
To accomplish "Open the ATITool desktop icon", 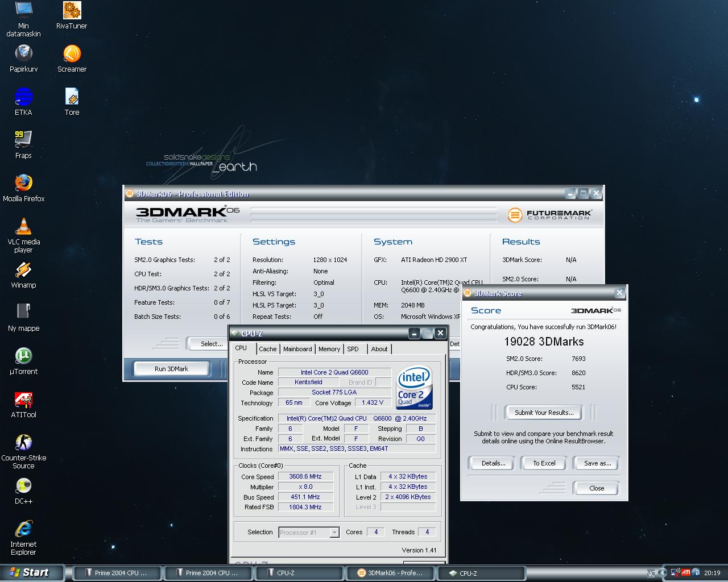I will click(23, 404).
